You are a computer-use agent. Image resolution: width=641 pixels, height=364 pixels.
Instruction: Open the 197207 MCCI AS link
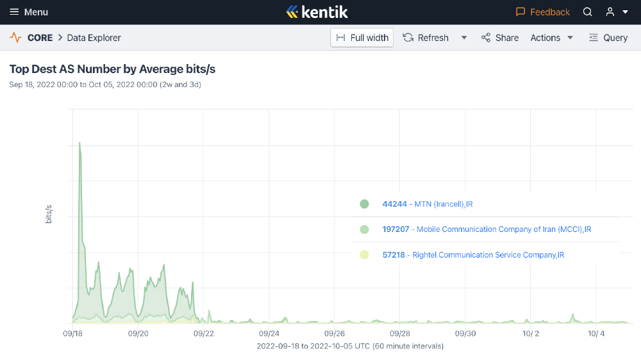pyautogui.click(x=487, y=229)
